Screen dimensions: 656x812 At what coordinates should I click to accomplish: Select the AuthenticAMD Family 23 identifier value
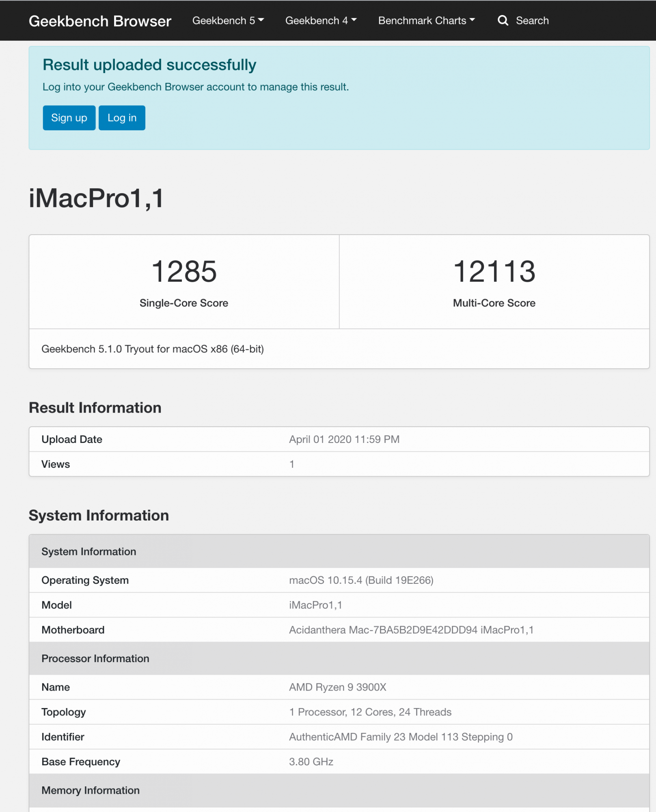(401, 737)
